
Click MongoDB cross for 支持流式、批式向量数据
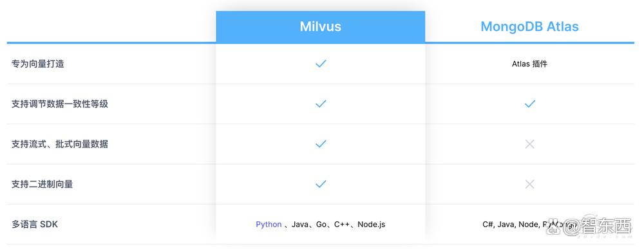click(530, 144)
